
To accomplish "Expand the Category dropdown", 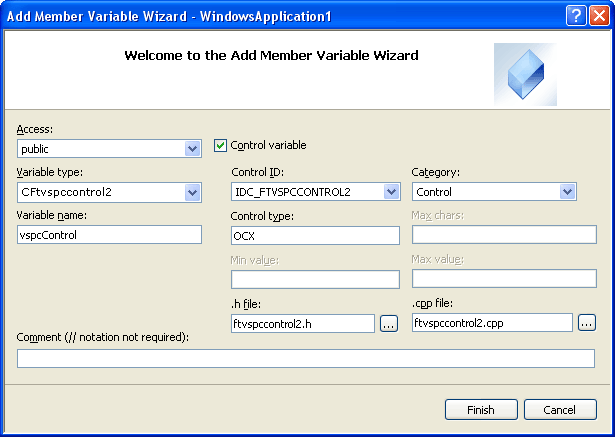I will coord(568,192).
